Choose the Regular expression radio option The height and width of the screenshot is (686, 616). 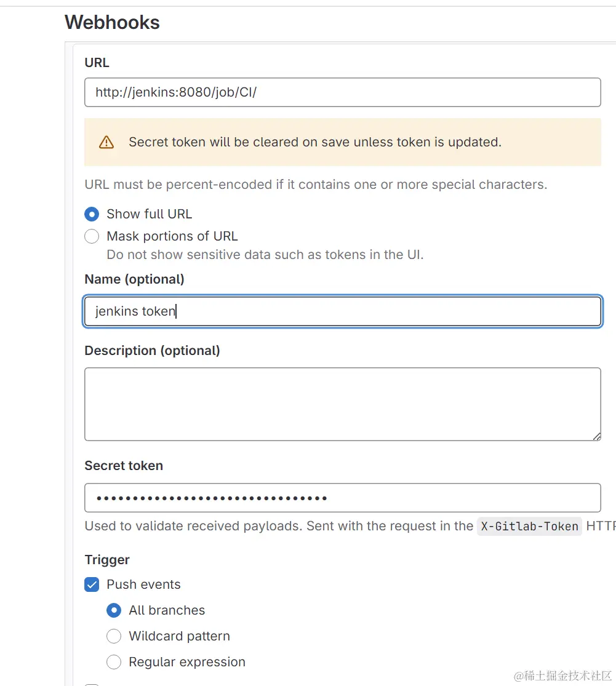pos(114,662)
